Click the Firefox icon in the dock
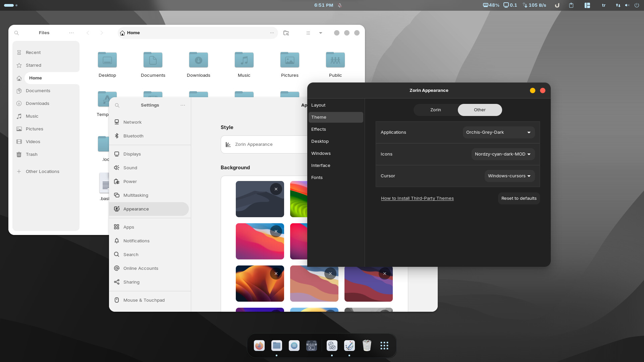 259,346
